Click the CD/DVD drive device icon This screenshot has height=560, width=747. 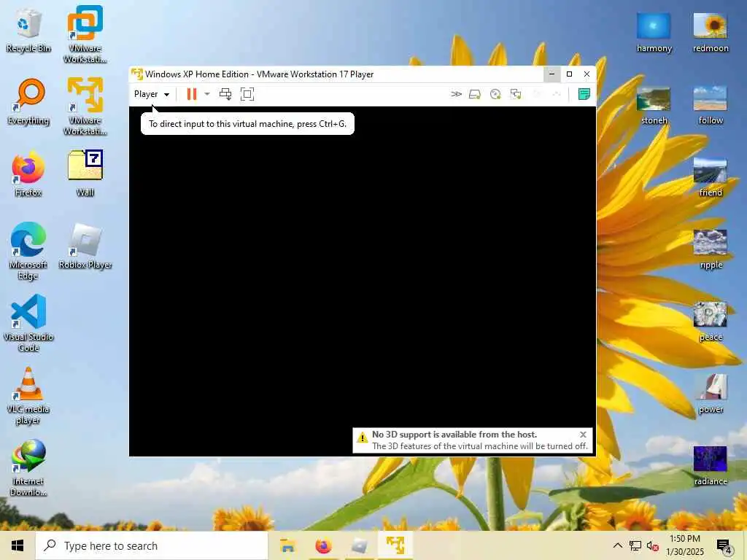(495, 94)
